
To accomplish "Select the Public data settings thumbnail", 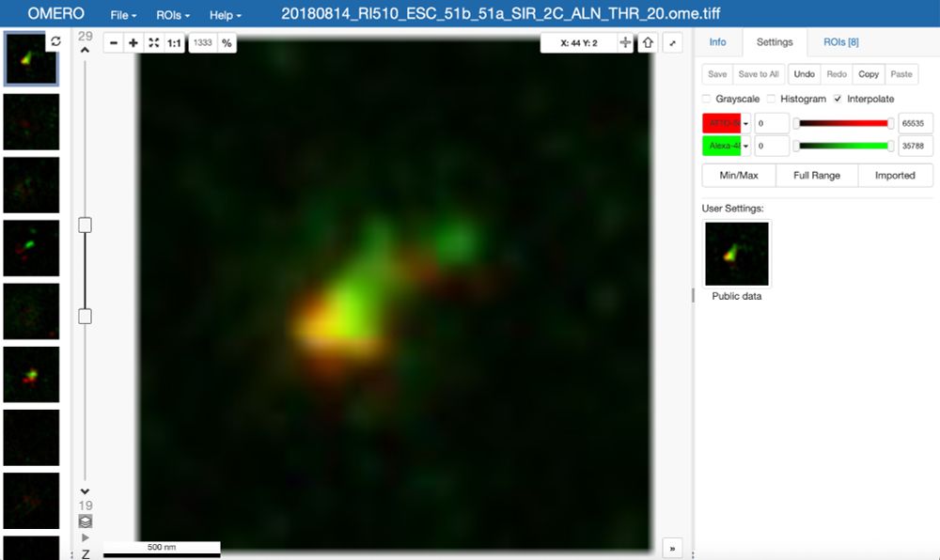I will [x=736, y=254].
